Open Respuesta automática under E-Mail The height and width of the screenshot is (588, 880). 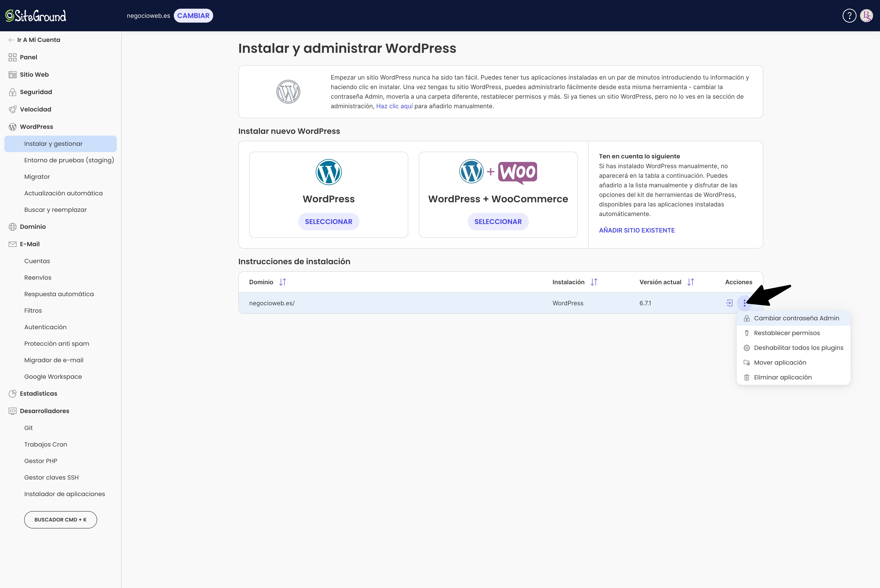[x=59, y=294]
